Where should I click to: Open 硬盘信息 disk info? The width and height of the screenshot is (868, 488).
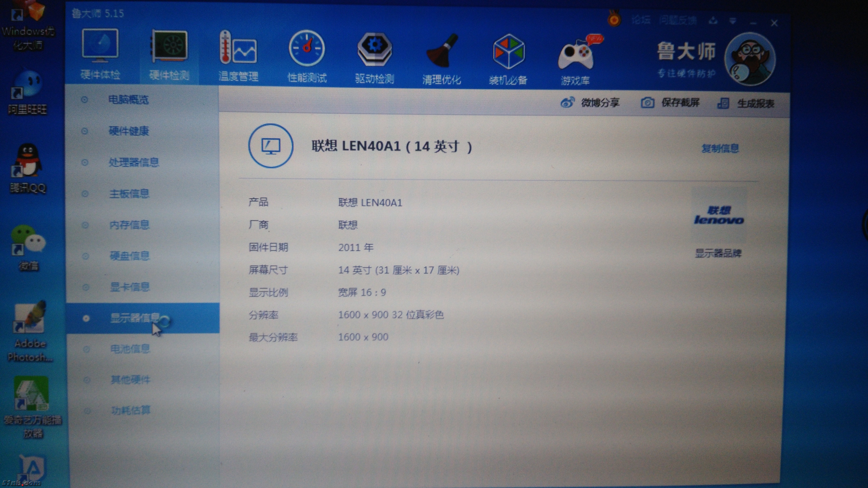[130, 256]
